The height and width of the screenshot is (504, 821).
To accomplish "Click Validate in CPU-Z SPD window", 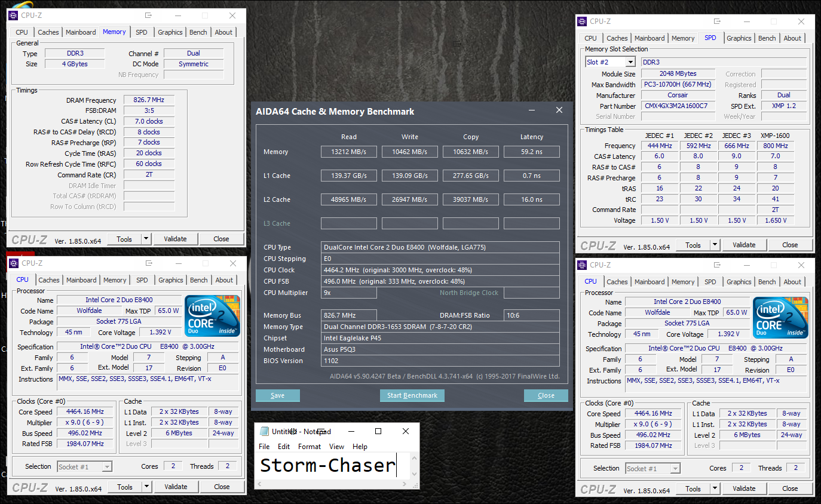I will click(744, 245).
